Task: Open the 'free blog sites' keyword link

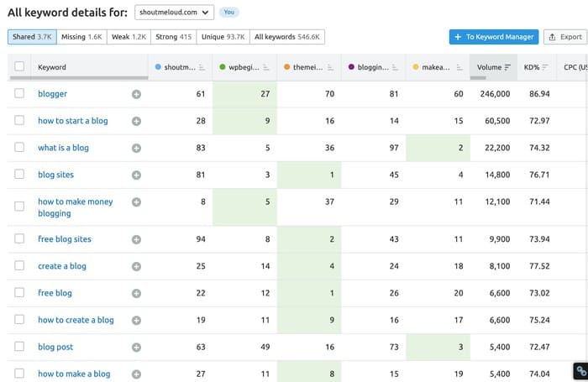Action: 65,239
